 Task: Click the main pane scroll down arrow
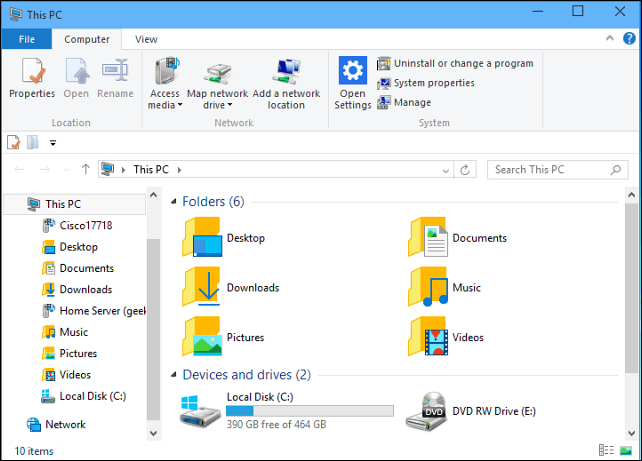pyautogui.click(x=631, y=433)
